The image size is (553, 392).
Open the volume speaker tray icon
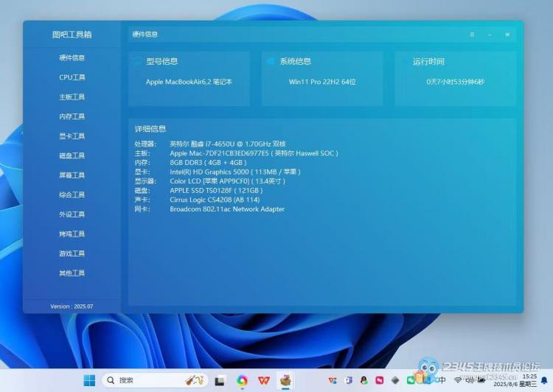point(470,380)
